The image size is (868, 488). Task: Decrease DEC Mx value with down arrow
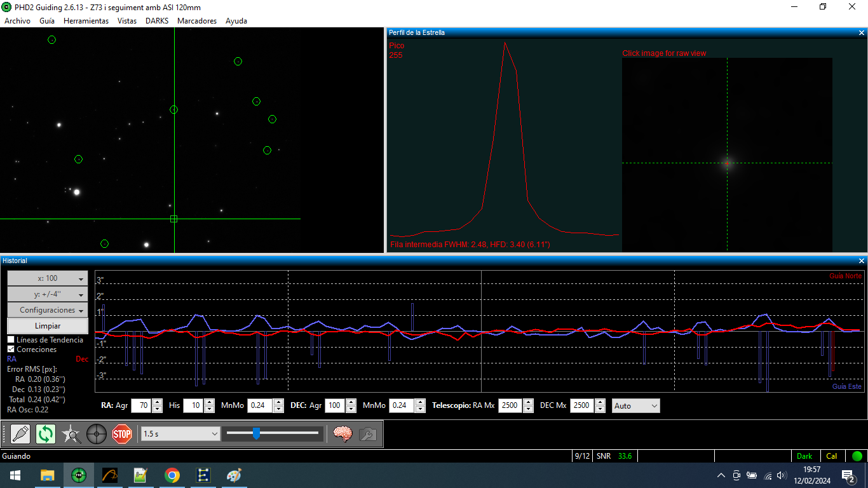click(600, 409)
